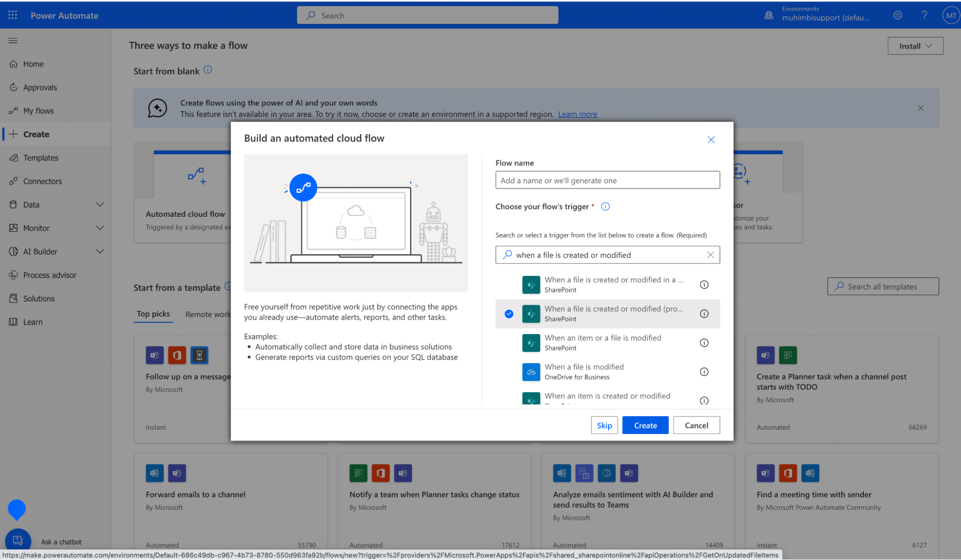Open the help question mark icon
Image resolution: width=961 pixels, height=560 pixels.
[x=924, y=15]
